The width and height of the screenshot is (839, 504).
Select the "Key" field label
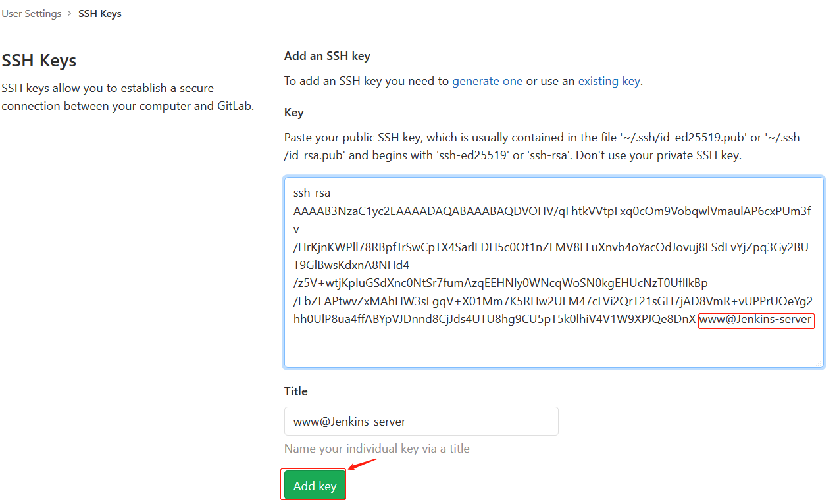(293, 113)
